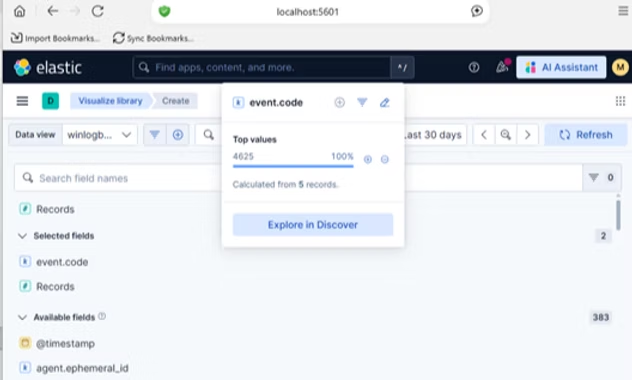632x380 pixels.
Task: Filter for field present on event.code
Action: point(362,102)
